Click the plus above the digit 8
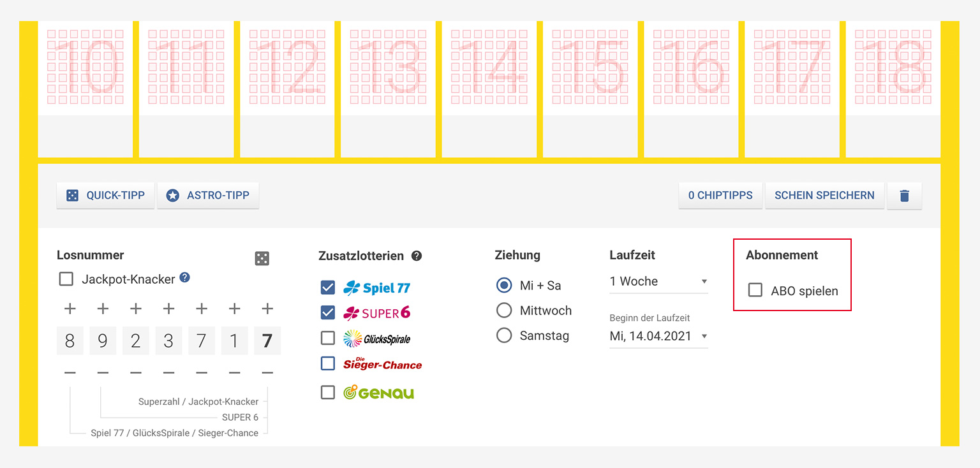This screenshot has width=980, height=468. pyautogui.click(x=70, y=309)
